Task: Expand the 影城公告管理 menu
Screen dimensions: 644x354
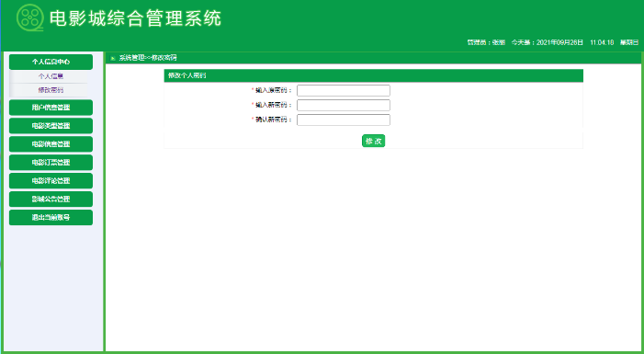Action: point(51,199)
